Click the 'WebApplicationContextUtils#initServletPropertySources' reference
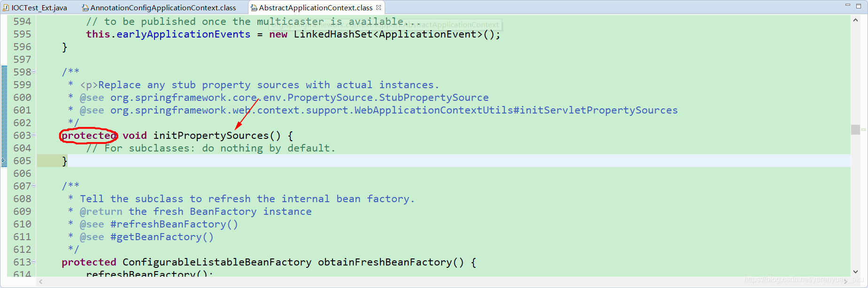 516,110
